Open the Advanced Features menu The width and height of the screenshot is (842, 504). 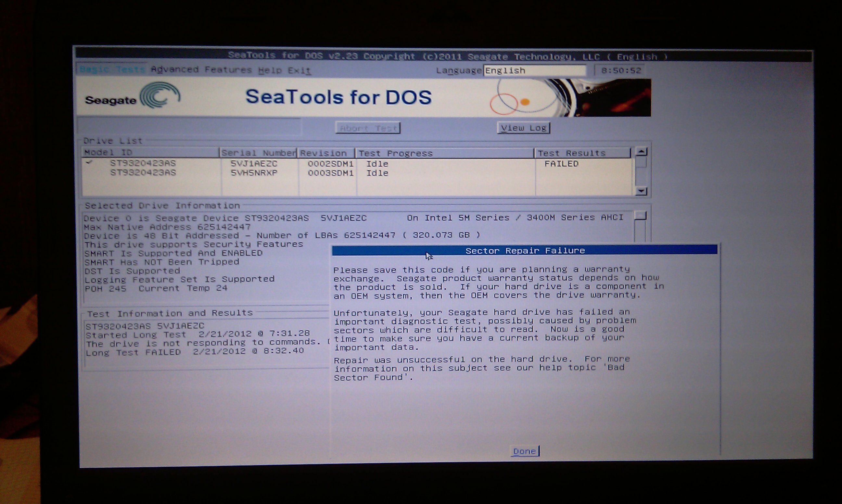pos(201,69)
